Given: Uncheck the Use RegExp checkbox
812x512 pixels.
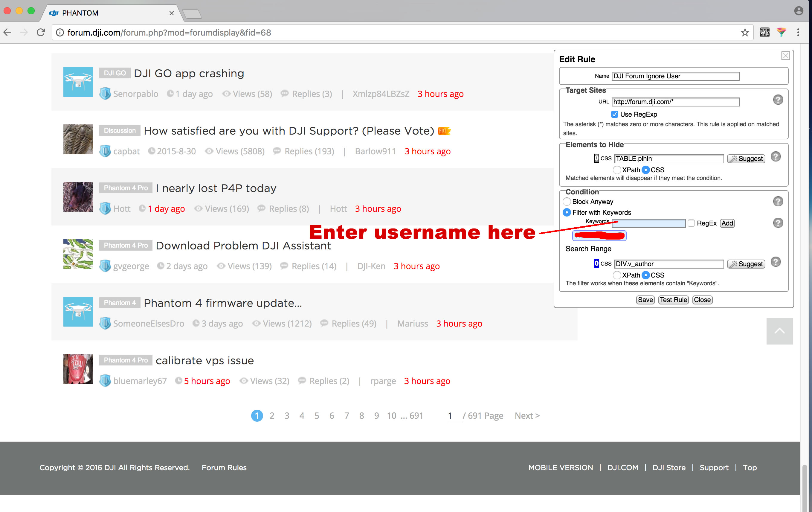Looking at the screenshot, I should pos(615,114).
